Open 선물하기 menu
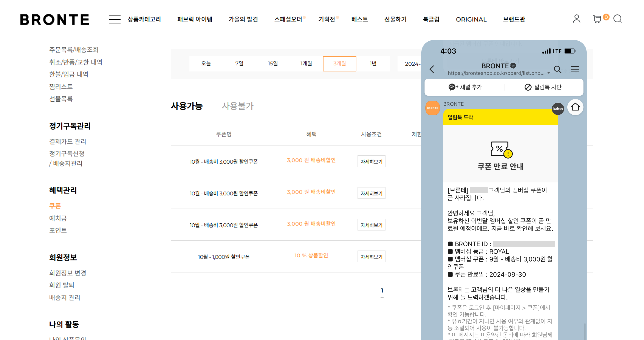Screen dimensions: 644x340 coord(395,19)
